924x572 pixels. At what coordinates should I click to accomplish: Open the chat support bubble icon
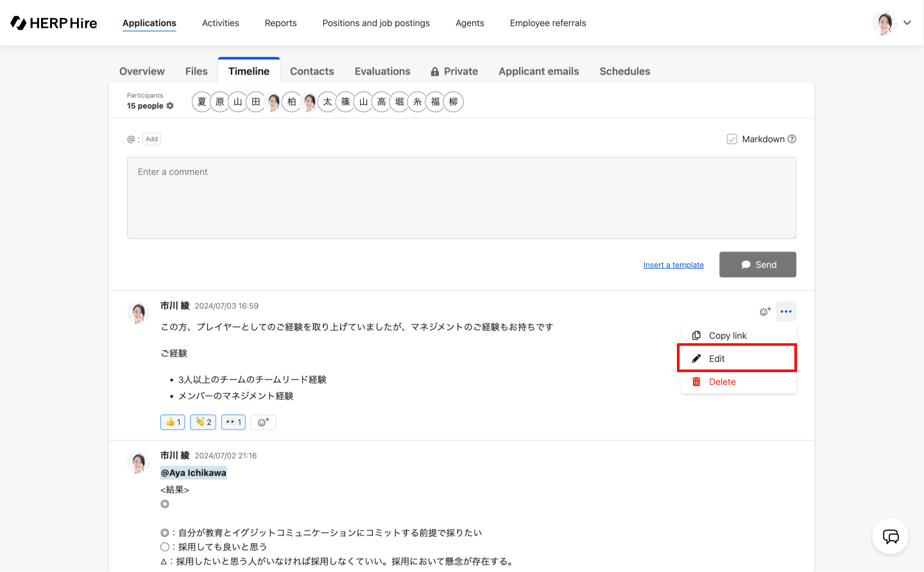pyautogui.click(x=890, y=536)
